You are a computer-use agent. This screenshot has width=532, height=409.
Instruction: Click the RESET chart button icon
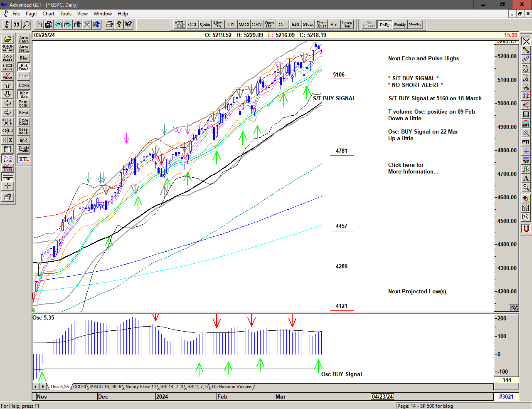pyautogui.click(x=7, y=57)
